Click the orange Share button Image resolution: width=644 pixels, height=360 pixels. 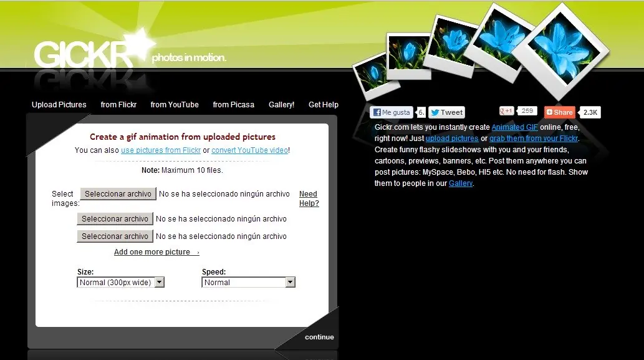pos(559,112)
